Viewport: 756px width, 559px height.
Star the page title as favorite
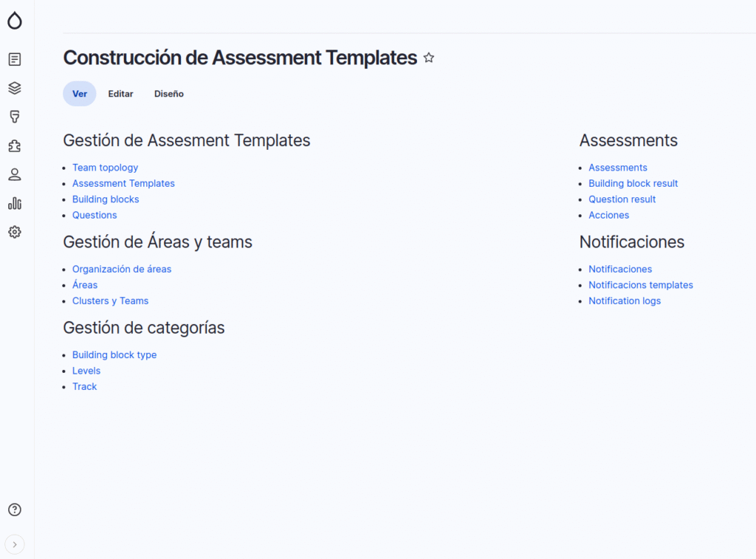[429, 58]
